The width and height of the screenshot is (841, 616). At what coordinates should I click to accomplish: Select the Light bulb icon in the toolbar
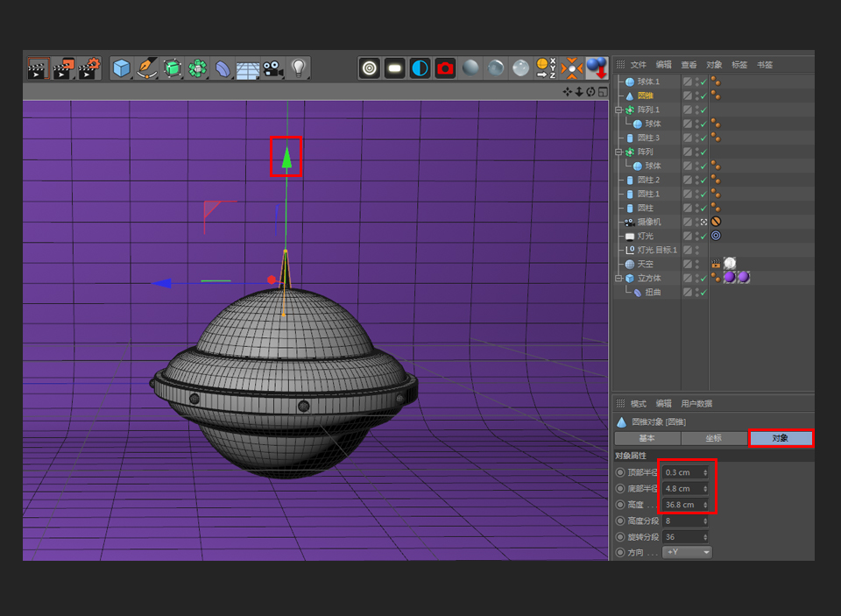[x=299, y=68]
